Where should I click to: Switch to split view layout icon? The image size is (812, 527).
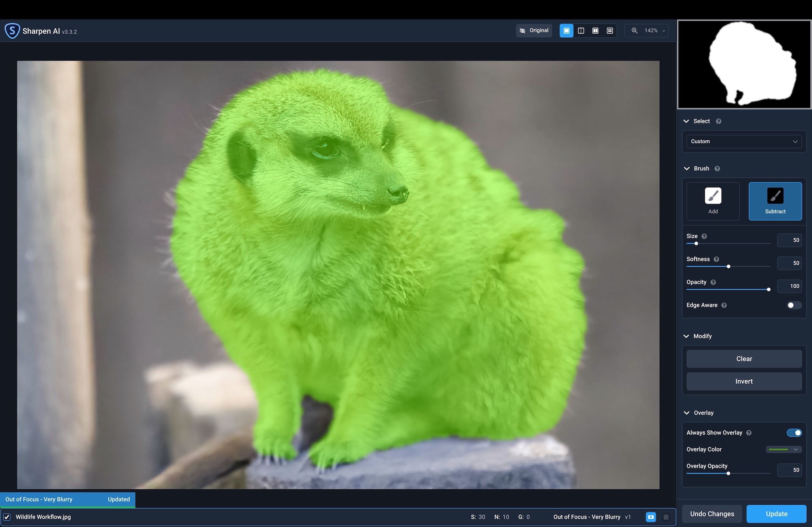tap(581, 31)
